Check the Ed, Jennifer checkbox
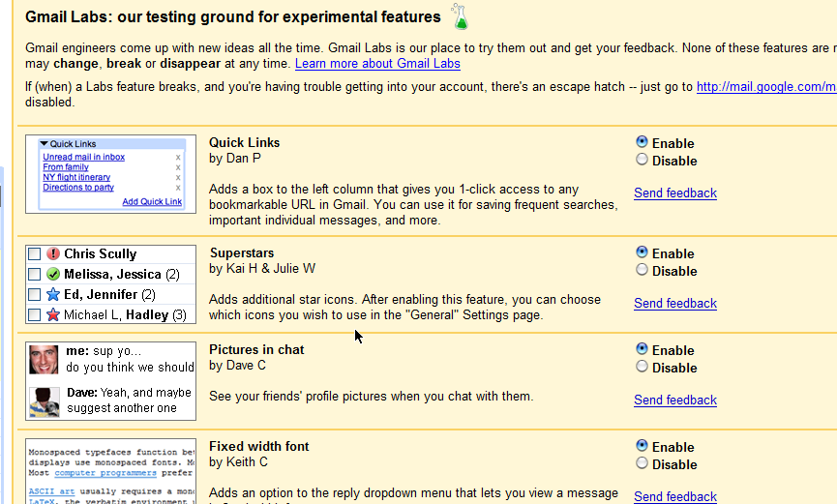The image size is (837, 504). click(x=34, y=294)
